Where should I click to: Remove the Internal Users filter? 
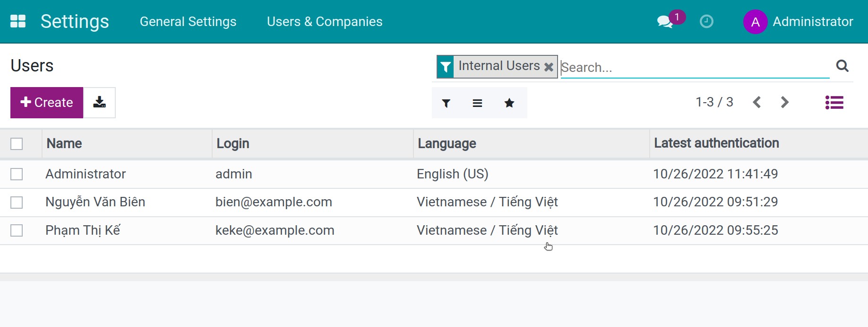549,67
